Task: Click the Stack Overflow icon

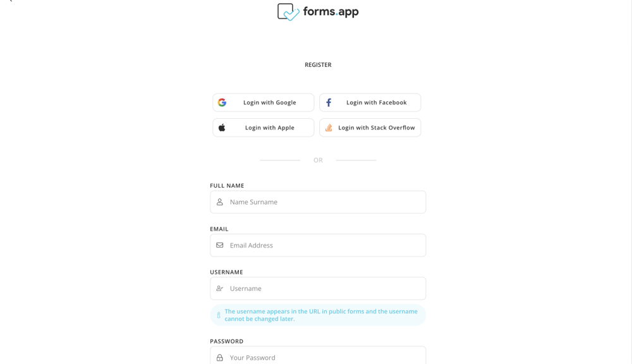Action: (329, 127)
